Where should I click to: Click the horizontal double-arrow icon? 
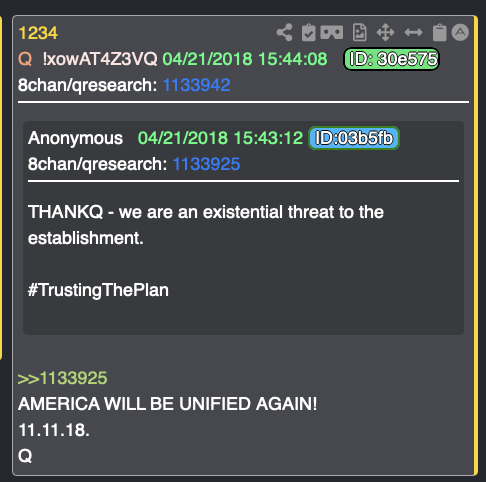413,32
